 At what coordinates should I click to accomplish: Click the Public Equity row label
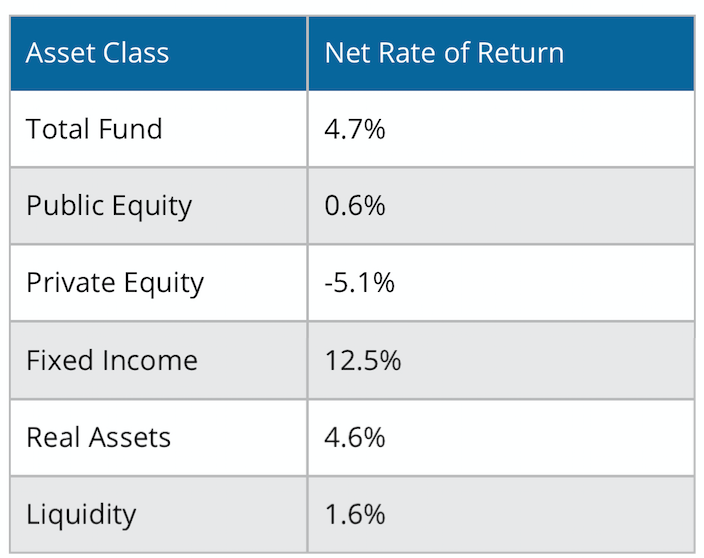pyautogui.click(x=109, y=207)
